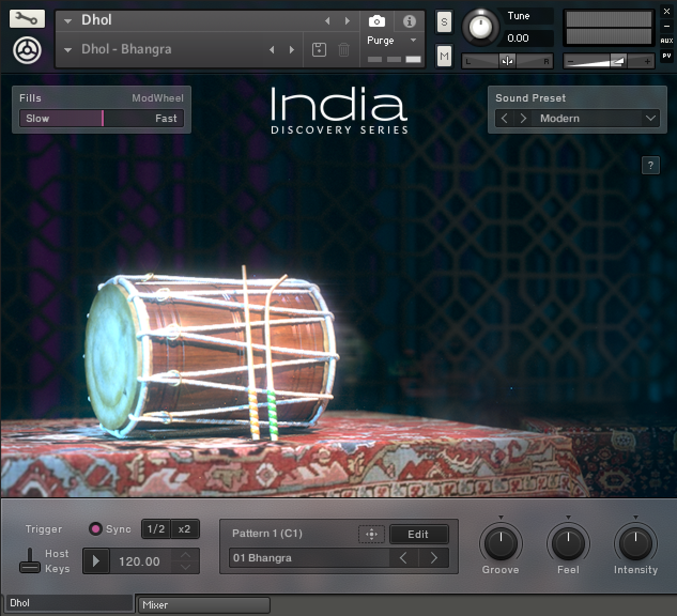Click the Edit pattern button
677x616 pixels.
pos(418,534)
